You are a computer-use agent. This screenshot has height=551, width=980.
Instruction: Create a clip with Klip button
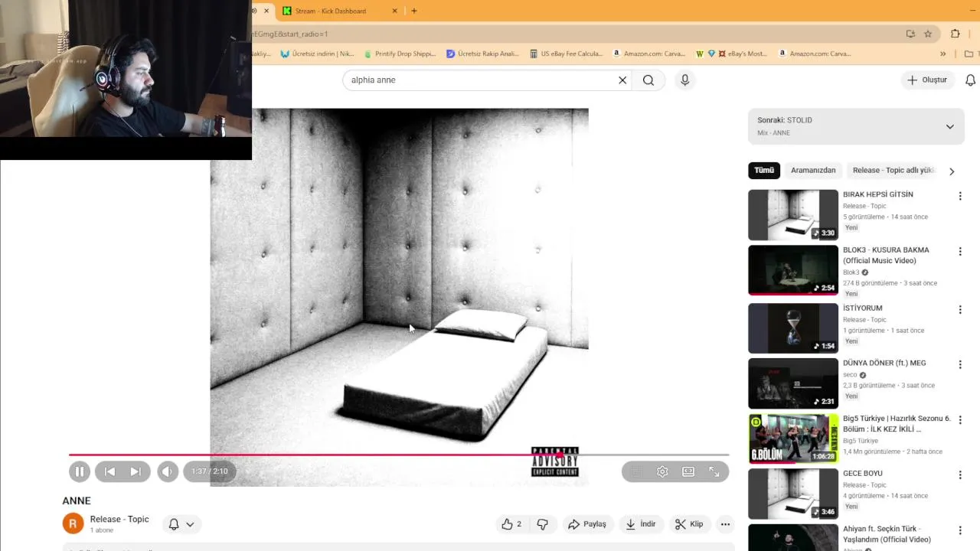[689, 524]
